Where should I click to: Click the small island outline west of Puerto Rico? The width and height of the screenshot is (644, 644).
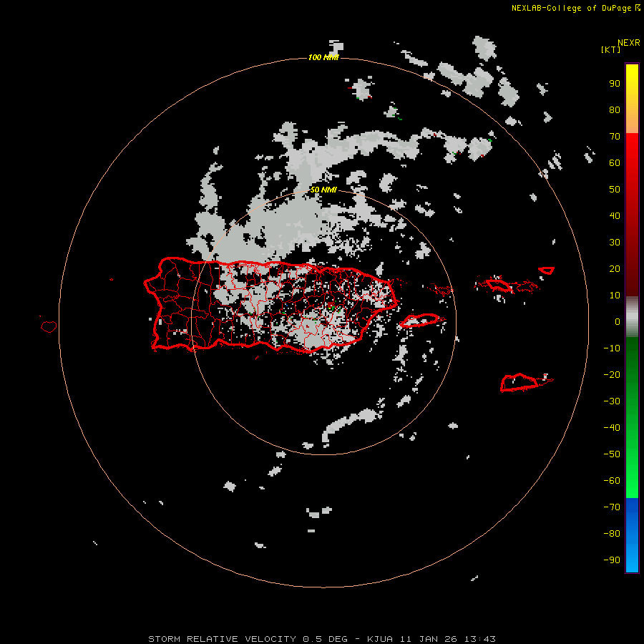point(49,326)
